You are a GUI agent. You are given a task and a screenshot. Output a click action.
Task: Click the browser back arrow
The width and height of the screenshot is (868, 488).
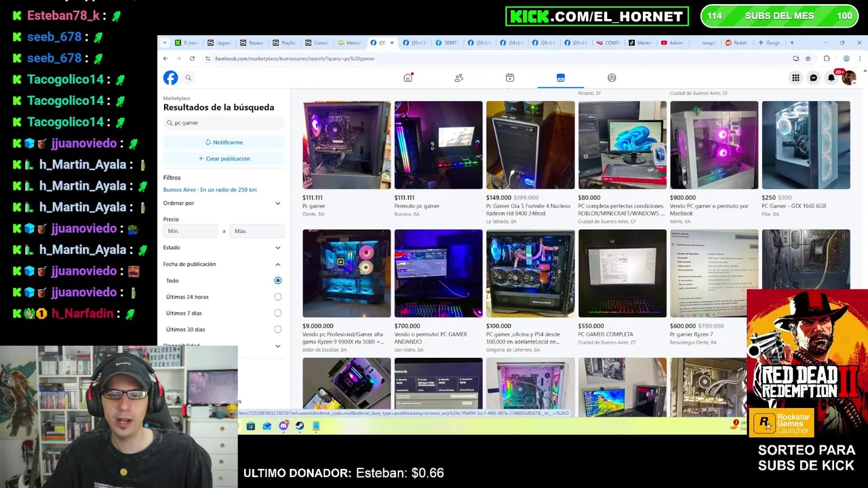(165, 58)
